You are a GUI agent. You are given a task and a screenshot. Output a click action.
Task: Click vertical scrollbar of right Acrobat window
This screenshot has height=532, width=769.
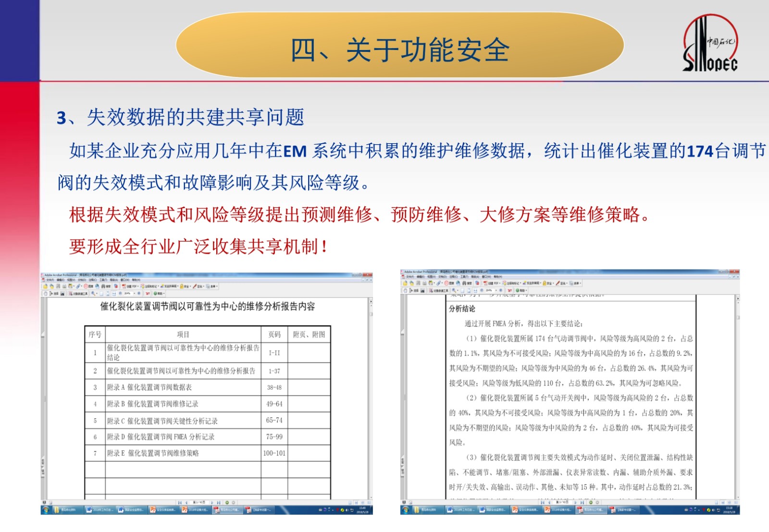click(x=738, y=399)
